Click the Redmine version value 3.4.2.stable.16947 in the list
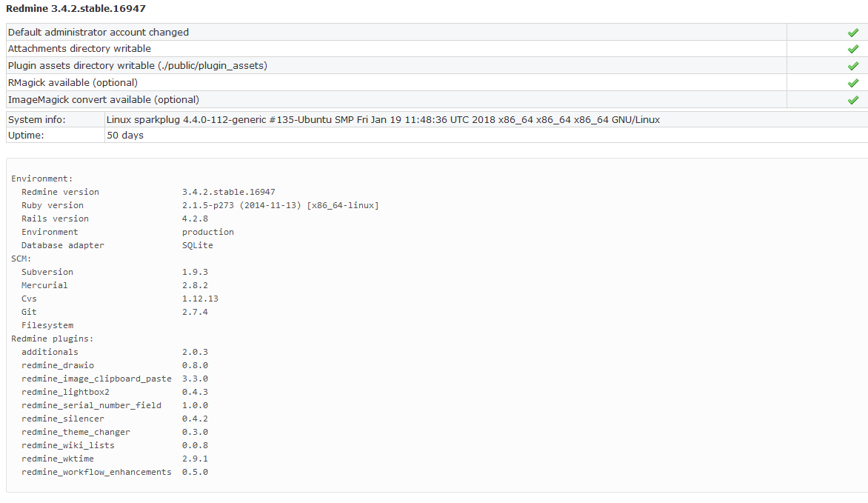This screenshot has height=503, width=868. click(229, 192)
